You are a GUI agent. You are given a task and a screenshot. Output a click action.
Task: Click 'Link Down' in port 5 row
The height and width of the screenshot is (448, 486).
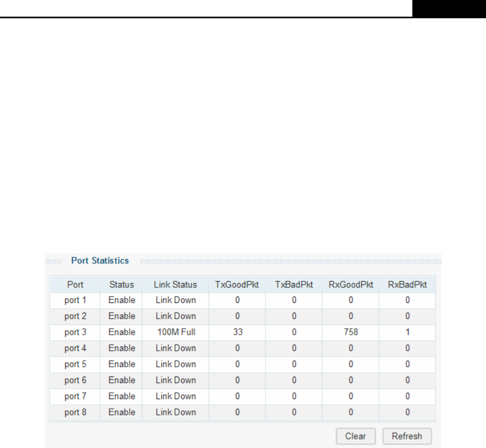pos(176,364)
